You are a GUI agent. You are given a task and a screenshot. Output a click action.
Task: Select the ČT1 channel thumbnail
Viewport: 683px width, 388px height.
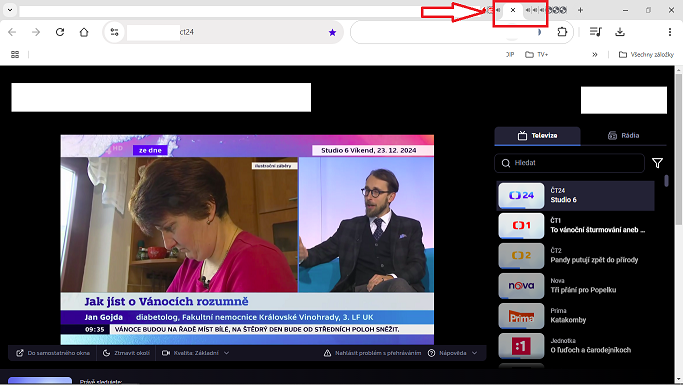coord(521,226)
